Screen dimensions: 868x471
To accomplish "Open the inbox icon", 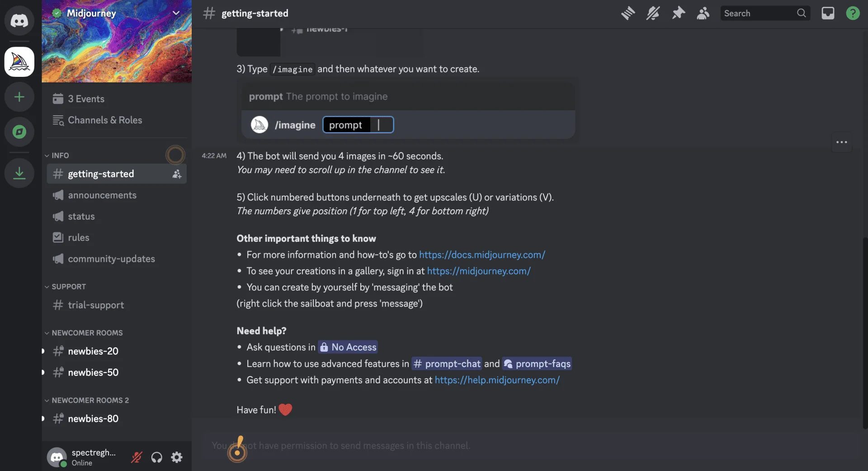I will click(828, 14).
